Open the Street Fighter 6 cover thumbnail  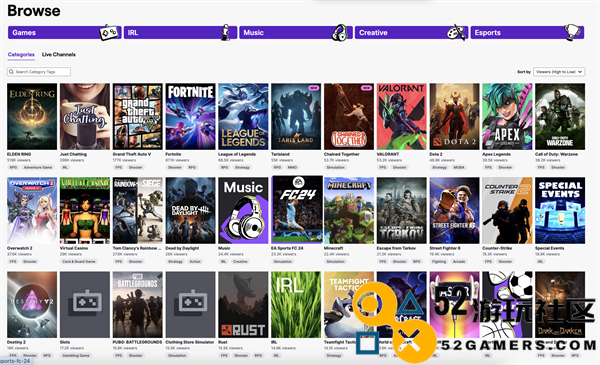pyautogui.click(x=455, y=210)
